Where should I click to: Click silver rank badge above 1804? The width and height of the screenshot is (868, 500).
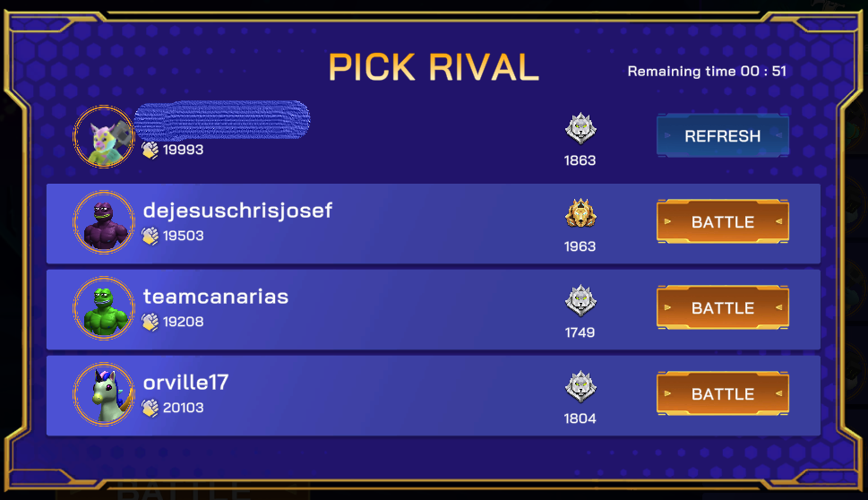pyautogui.click(x=580, y=387)
